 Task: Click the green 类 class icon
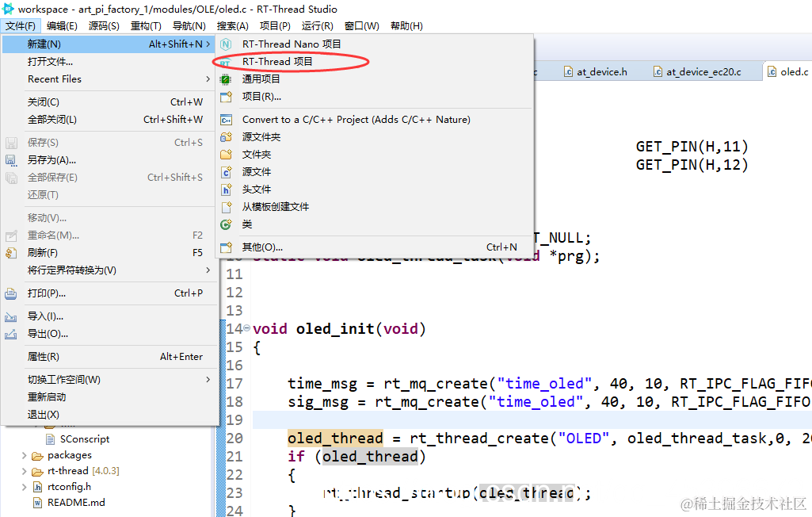pyautogui.click(x=226, y=224)
